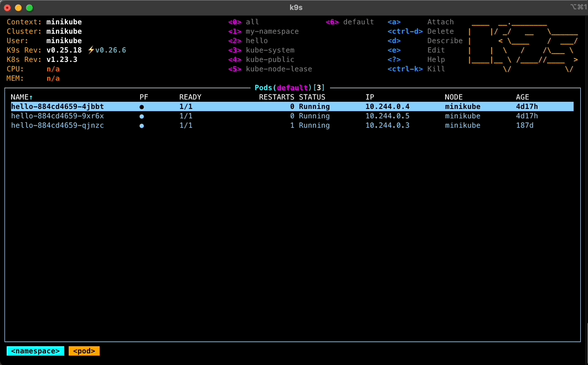Screen dimensions: 588x365
Task: Minimize the k9s window with the yellow button
Action: tap(18, 8)
